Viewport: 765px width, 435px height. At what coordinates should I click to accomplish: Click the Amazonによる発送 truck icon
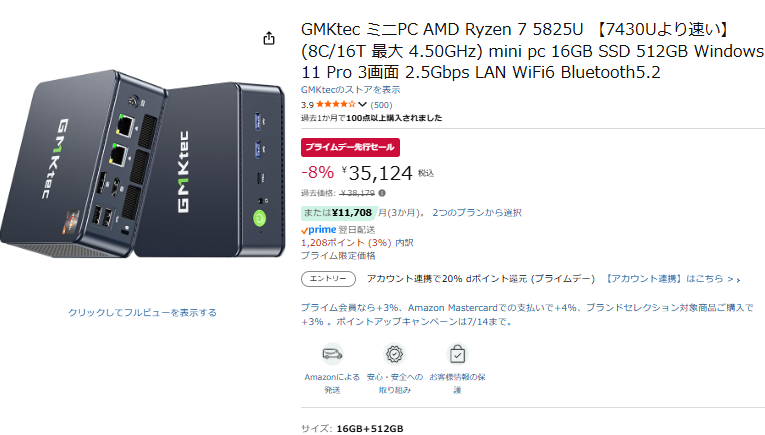(x=332, y=354)
